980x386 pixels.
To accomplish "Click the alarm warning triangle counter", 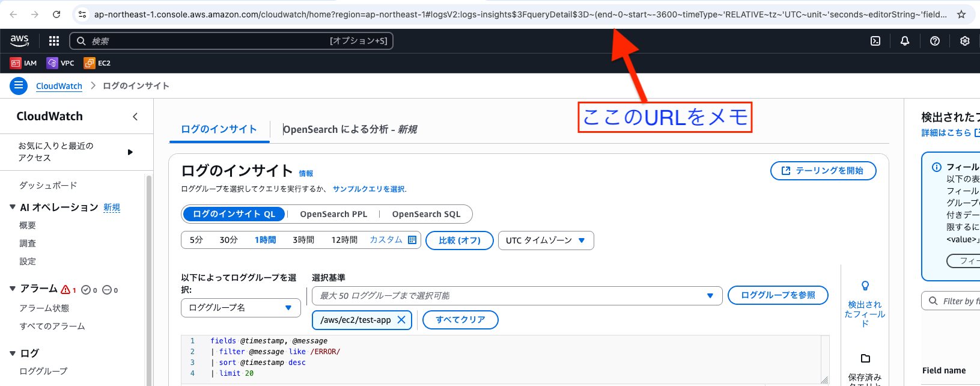I will pos(68,290).
